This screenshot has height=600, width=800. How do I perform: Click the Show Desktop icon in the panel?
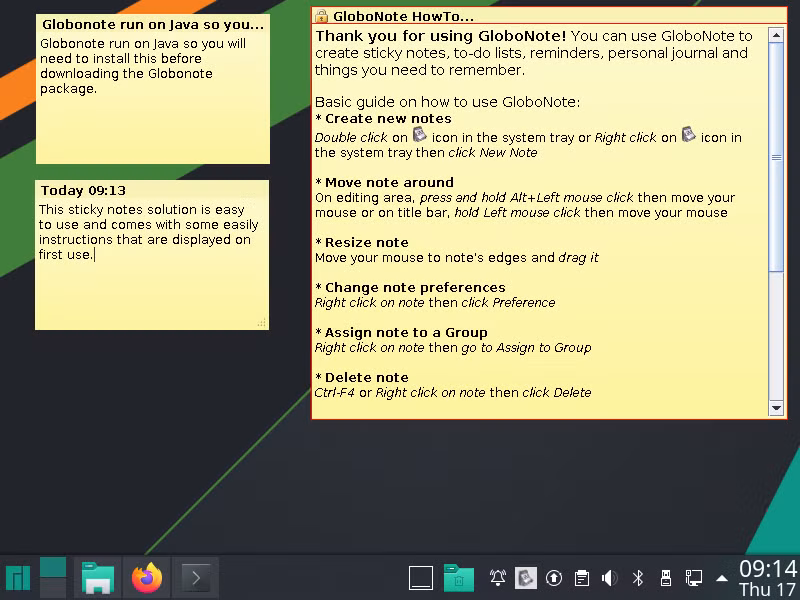pyautogui.click(x=421, y=578)
